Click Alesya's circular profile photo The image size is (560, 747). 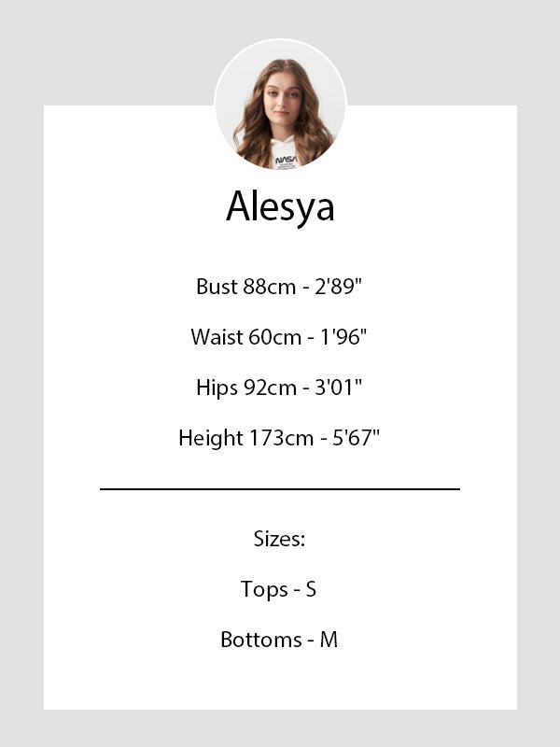[280, 105]
